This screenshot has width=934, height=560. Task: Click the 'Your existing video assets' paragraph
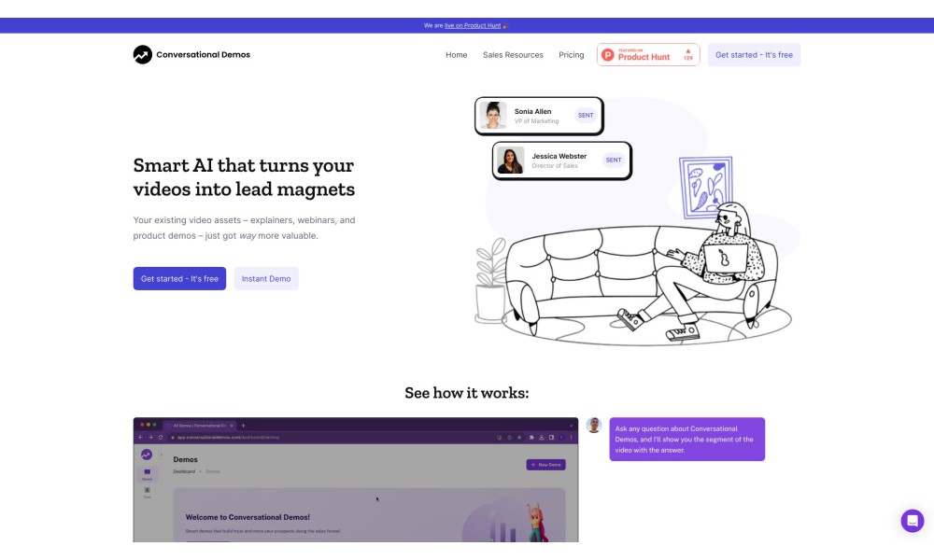click(x=244, y=228)
